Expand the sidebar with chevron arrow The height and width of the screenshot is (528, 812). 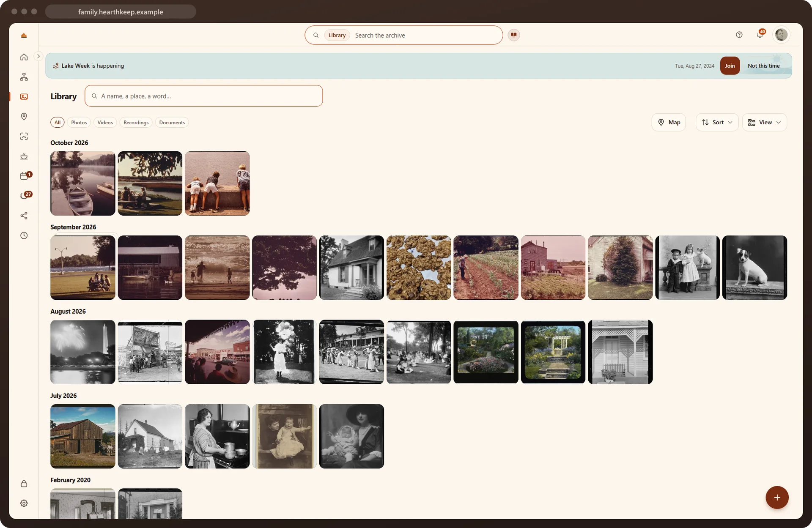tap(38, 56)
